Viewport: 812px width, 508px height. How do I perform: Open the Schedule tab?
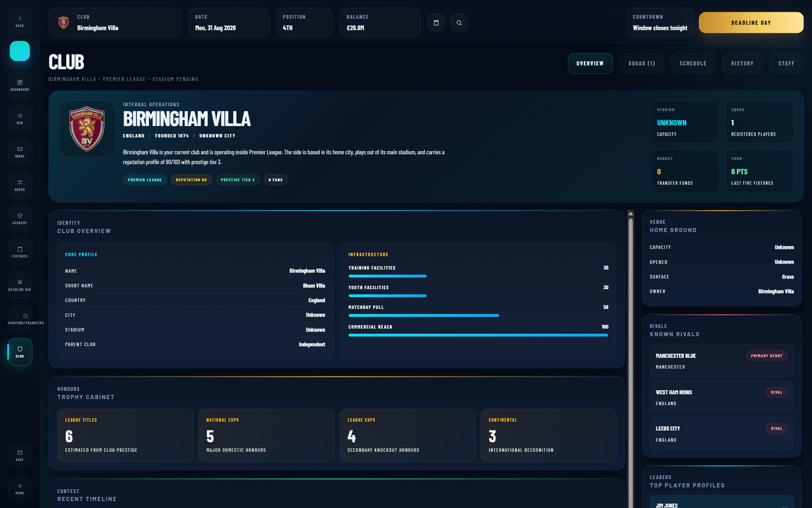click(x=693, y=63)
